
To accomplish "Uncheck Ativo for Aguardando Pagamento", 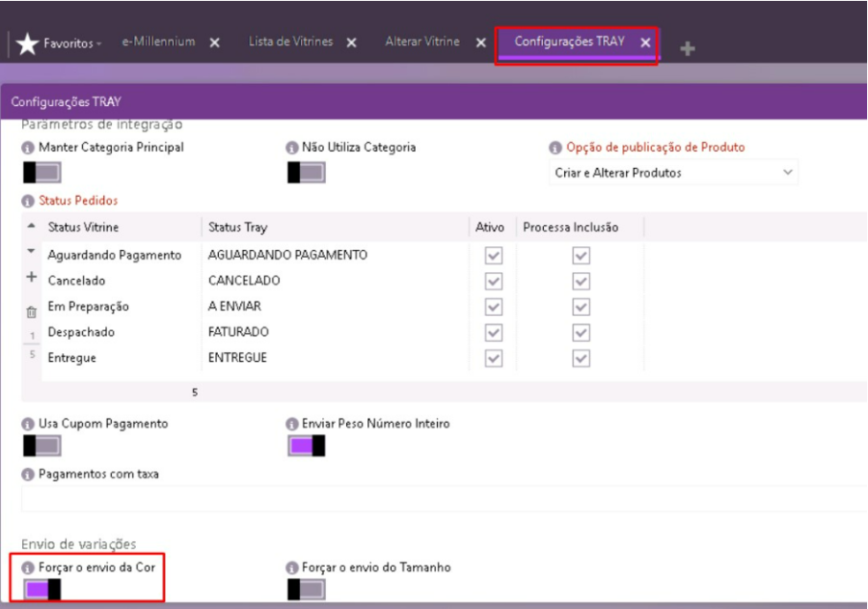I will tap(494, 256).
